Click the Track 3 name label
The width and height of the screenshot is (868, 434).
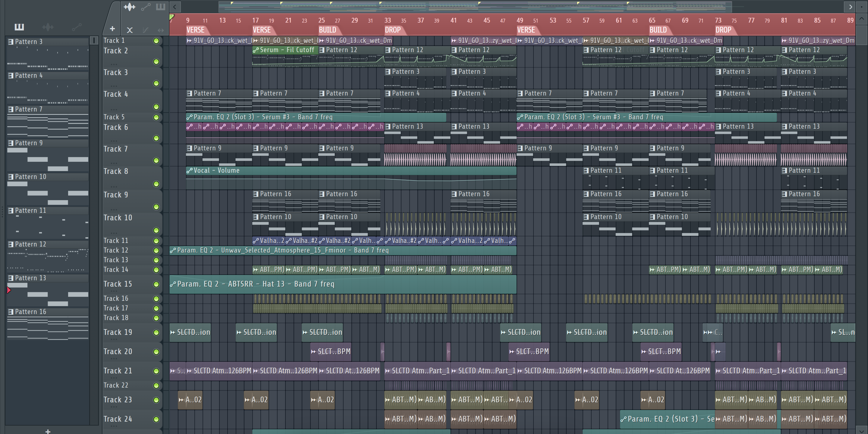[115, 72]
